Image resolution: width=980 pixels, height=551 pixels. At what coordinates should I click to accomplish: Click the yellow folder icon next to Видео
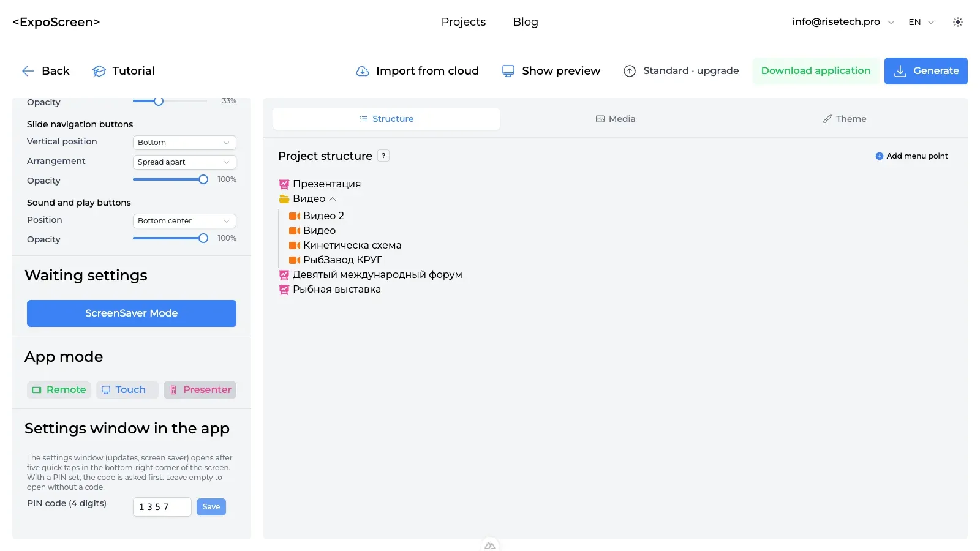(284, 199)
